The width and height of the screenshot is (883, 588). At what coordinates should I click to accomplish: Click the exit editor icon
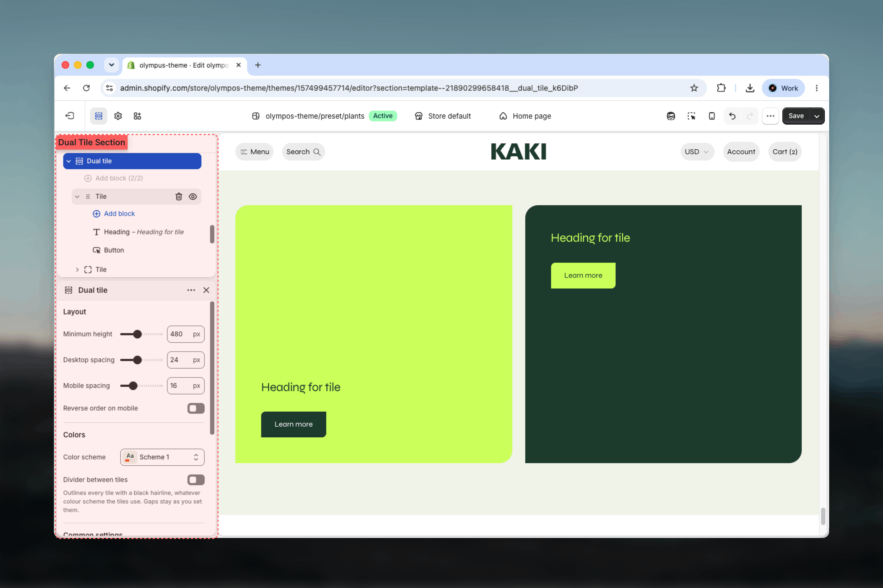pos(70,116)
